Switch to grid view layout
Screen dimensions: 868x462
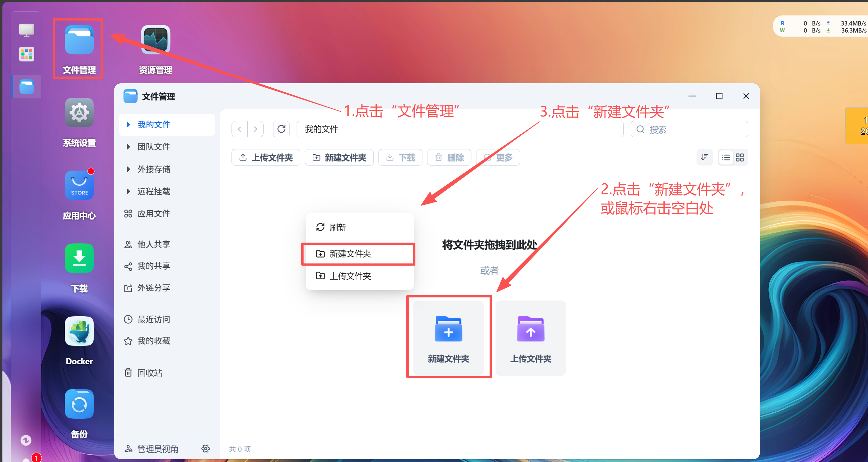[739, 157]
